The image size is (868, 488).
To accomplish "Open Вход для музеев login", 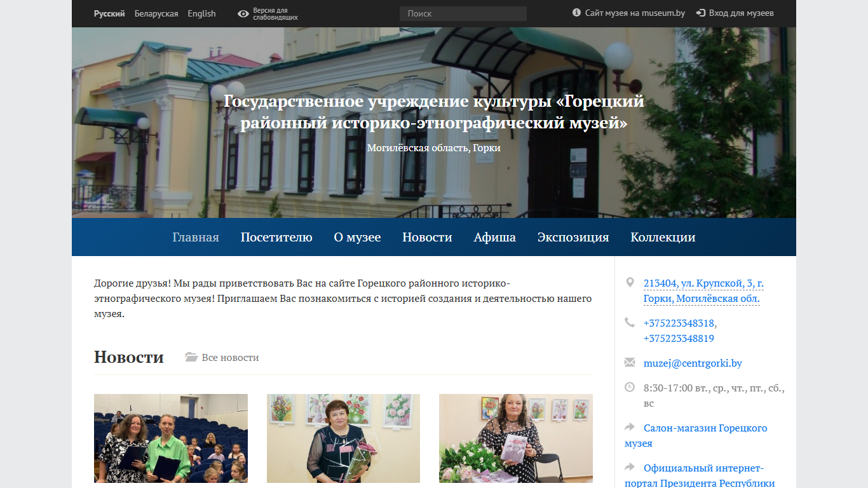I will [741, 13].
